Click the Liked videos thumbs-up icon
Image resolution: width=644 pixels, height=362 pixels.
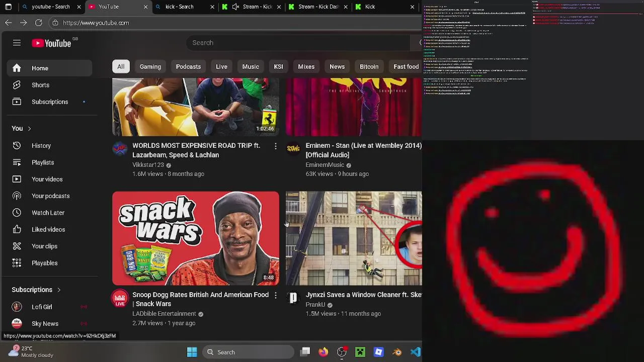[x=17, y=229]
